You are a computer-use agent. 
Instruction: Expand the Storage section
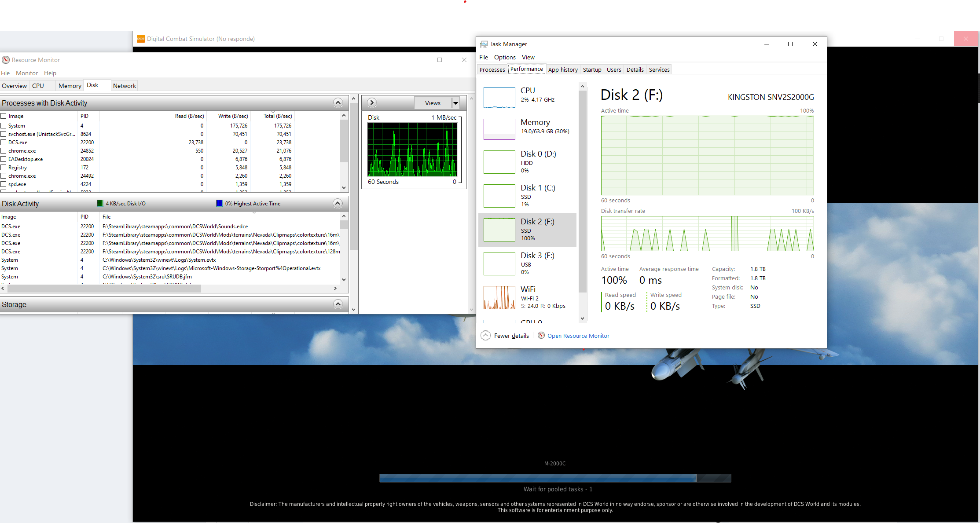click(338, 304)
